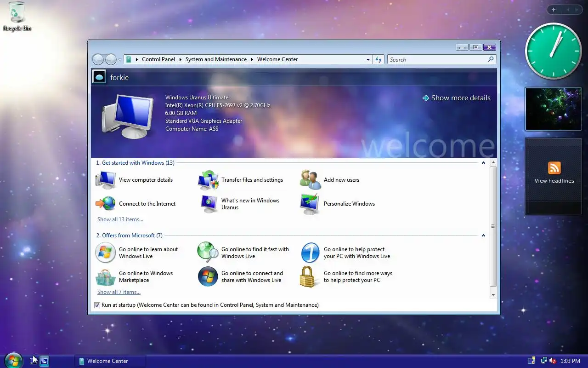The image size is (588, 368).
Task: Click Show Desktop quick launch icon
Action: 34,361
